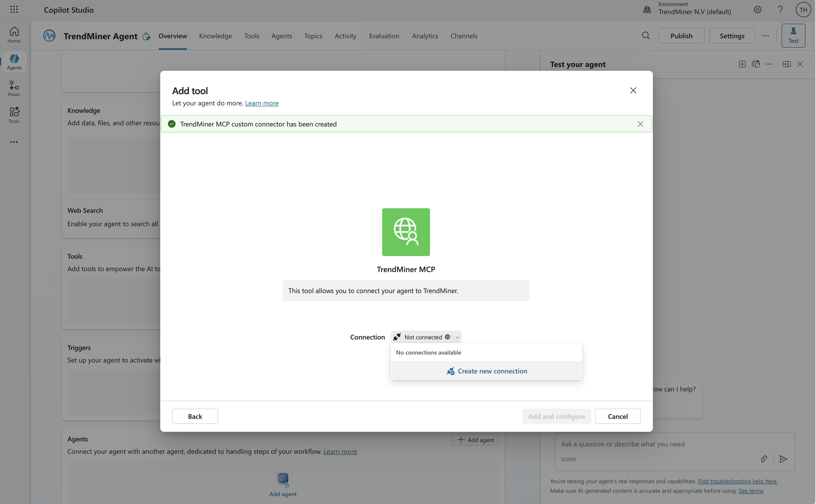Open the app launcher grid icon
This screenshot has width=816, height=504.
pos(14,10)
